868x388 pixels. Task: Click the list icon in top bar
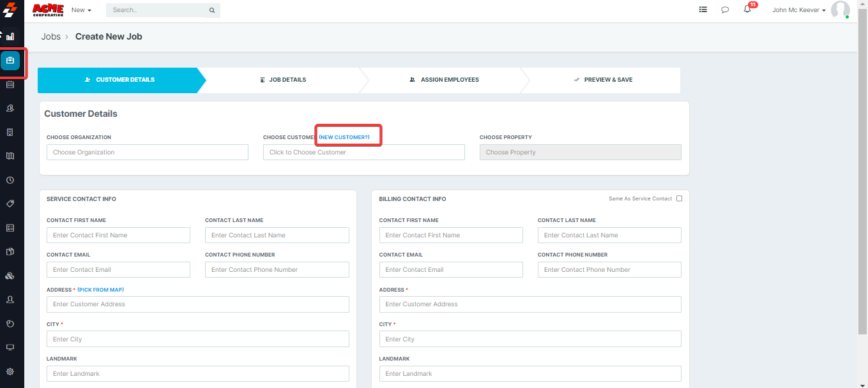click(x=703, y=10)
